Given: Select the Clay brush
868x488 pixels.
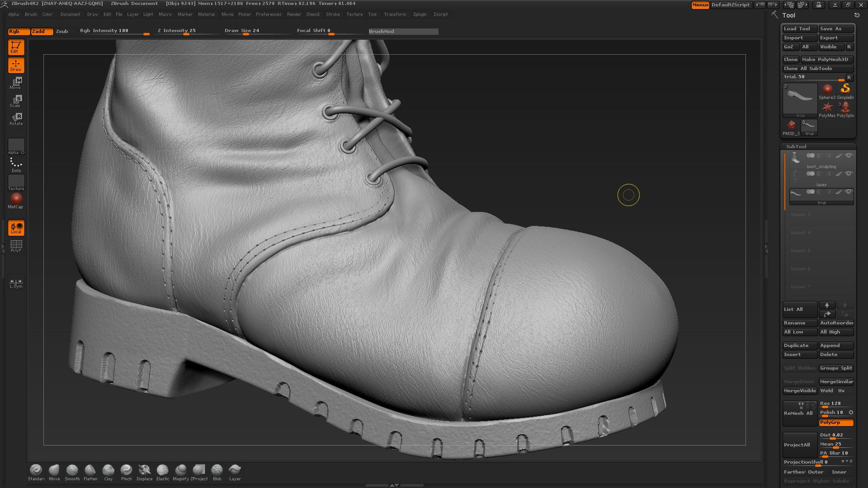Looking at the screenshot, I should [x=108, y=469].
